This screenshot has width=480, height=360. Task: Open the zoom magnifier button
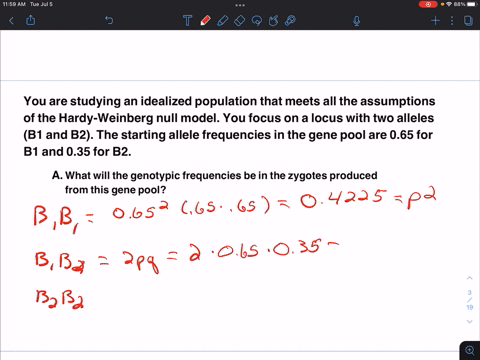pyautogui.click(x=470, y=350)
